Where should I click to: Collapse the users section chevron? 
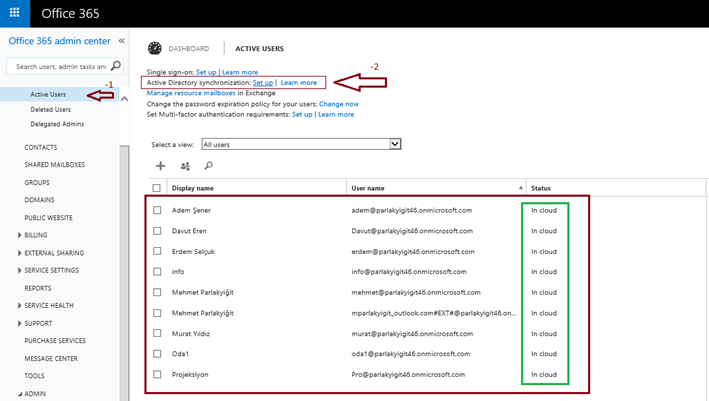tap(124, 99)
